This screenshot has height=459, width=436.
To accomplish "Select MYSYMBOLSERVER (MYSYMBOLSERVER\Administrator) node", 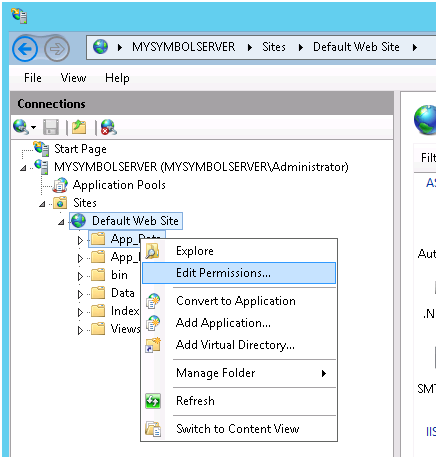I will point(201,167).
